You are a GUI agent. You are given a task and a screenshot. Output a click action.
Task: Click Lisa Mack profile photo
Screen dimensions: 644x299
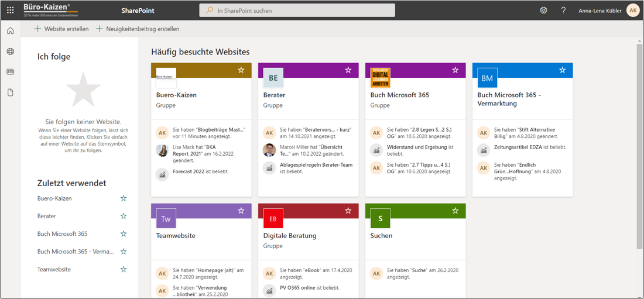162,151
